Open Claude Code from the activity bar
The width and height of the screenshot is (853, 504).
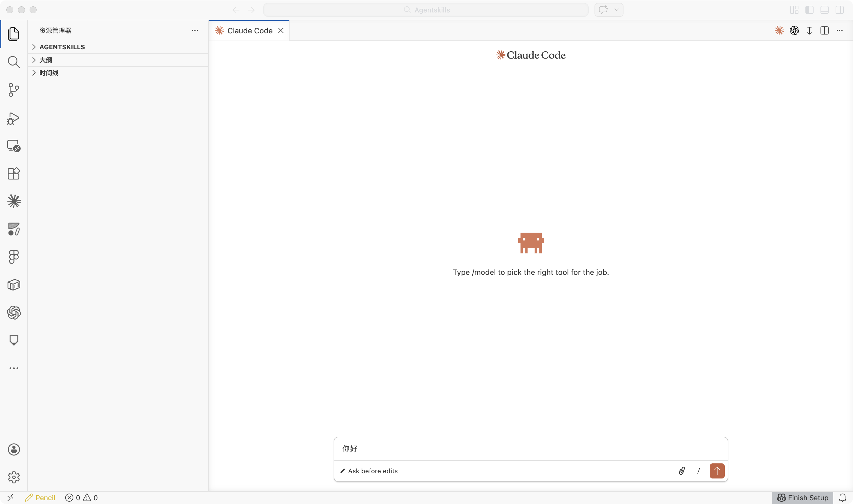[x=14, y=201]
